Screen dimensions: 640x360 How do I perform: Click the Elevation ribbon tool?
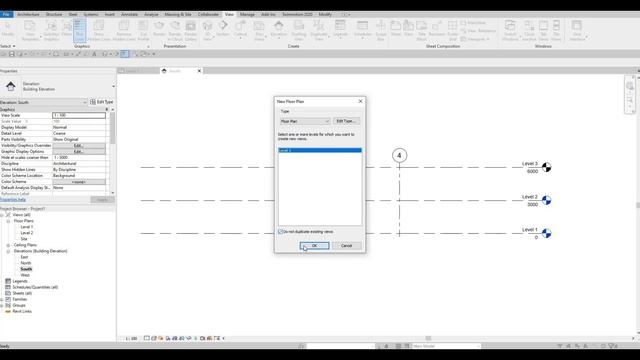[278, 29]
